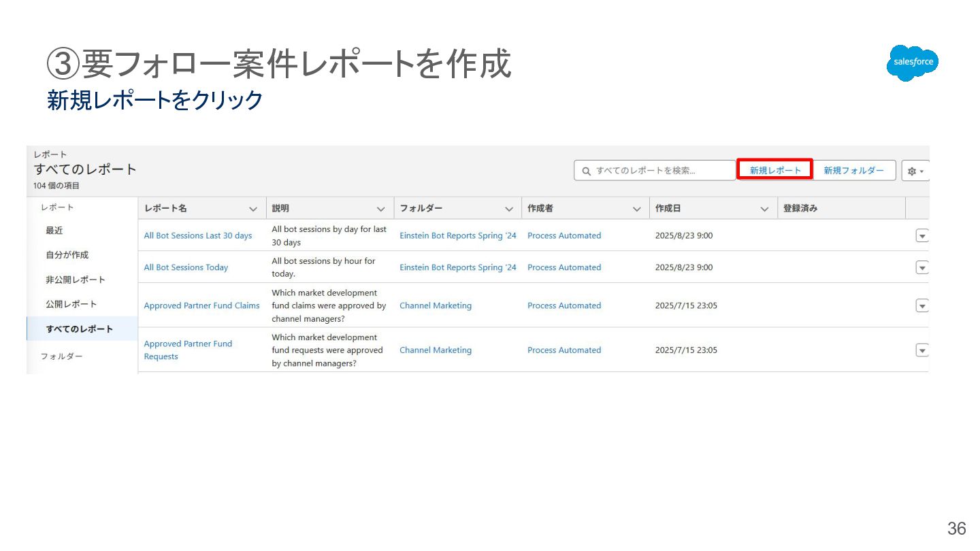
Task: Click the search magnifier icon
Action: coord(586,171)
